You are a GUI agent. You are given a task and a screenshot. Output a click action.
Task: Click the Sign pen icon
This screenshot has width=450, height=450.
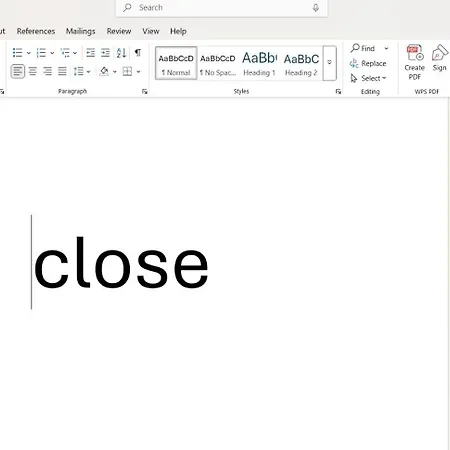(x=439, y=58)
